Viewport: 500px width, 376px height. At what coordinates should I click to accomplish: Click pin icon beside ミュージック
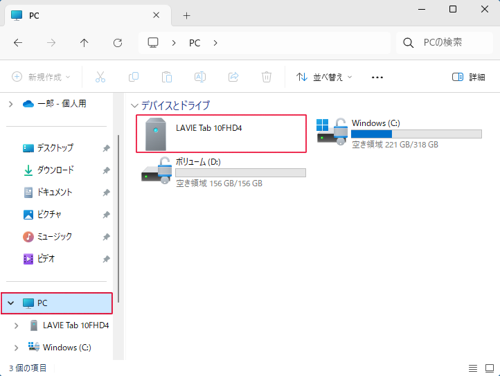pos(106,237)
